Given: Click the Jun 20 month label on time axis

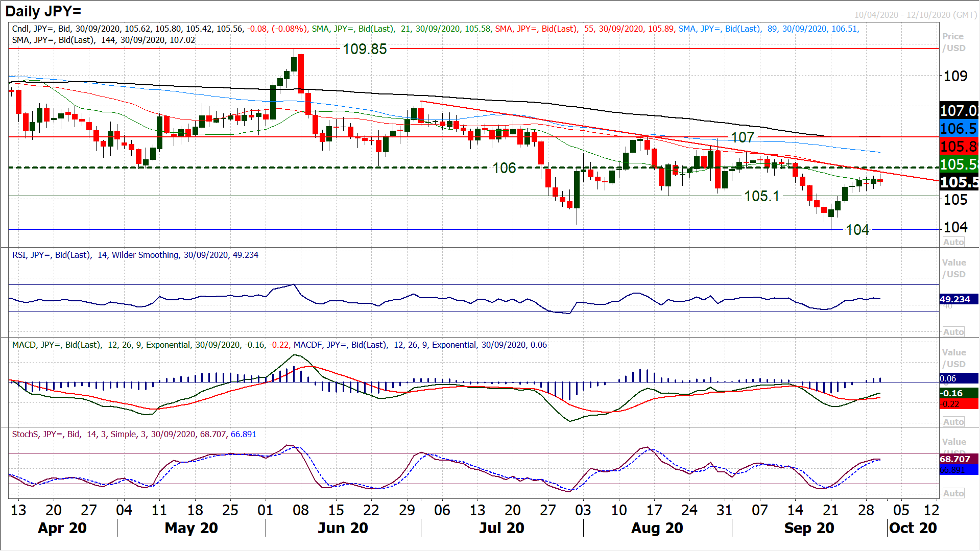Looking at the screenshot, I should [x=343, y=528].
